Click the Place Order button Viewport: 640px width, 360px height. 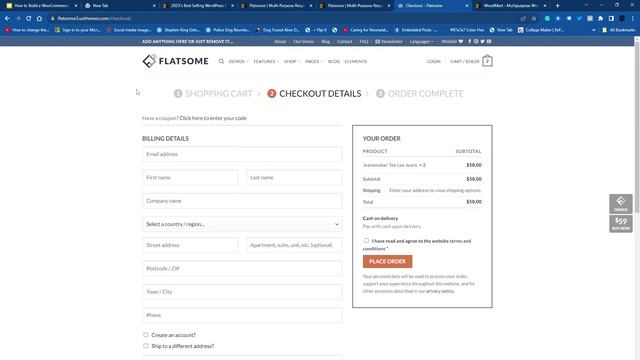point(387,261)
